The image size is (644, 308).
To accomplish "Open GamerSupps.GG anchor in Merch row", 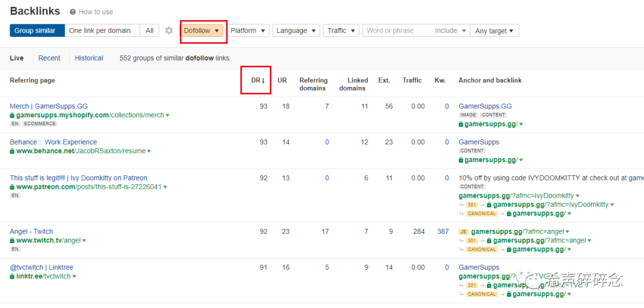I will pos(485,106).
